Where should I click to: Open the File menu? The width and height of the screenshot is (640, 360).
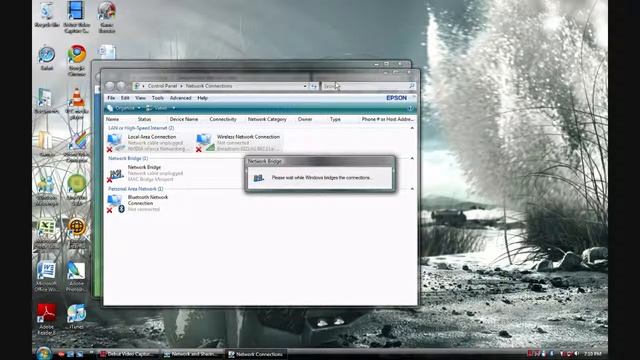tap(111, 98)
